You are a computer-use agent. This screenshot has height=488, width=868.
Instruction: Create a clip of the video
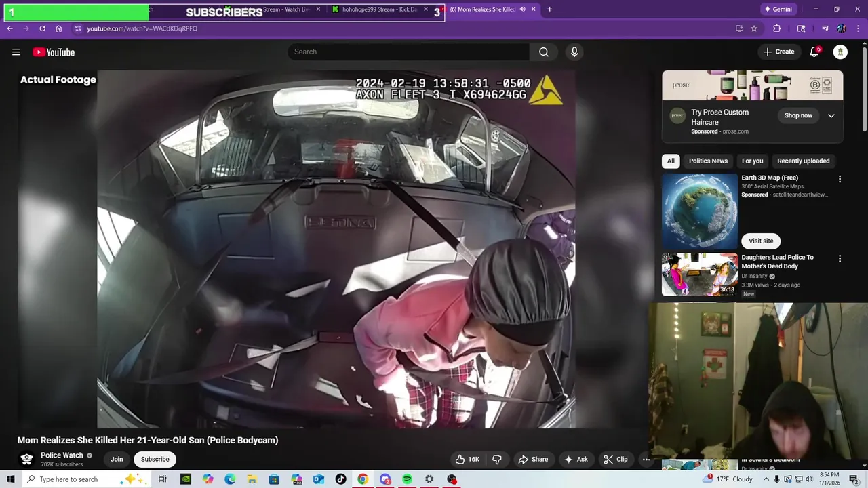point(615,460)
